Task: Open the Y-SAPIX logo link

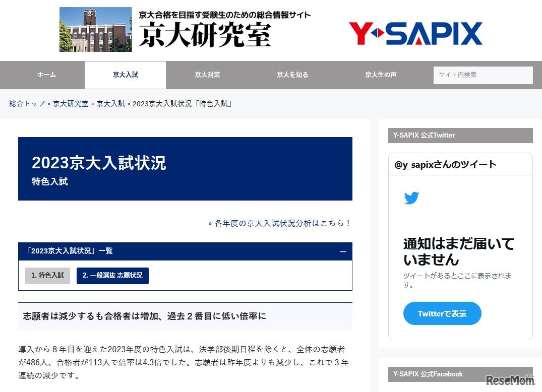Action: coord(415,34)
